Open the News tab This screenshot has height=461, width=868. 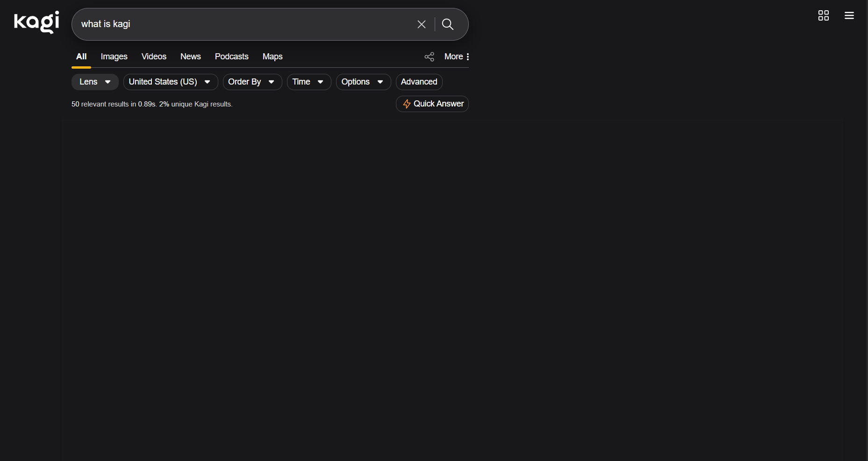[x=190, y=57]
